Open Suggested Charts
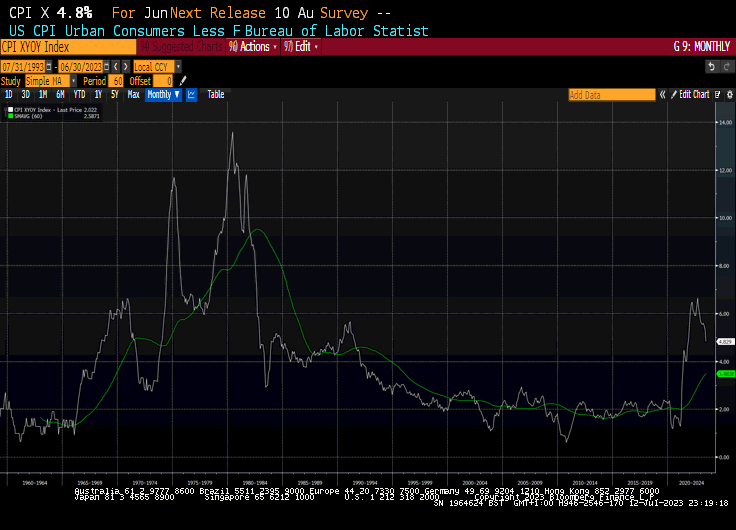Viewport: 736px width, 530px height. (x=181, y=46)
